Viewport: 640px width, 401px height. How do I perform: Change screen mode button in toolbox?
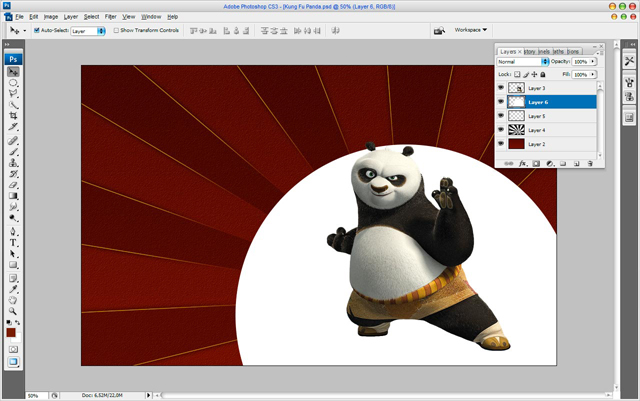[x=13, y=362]
